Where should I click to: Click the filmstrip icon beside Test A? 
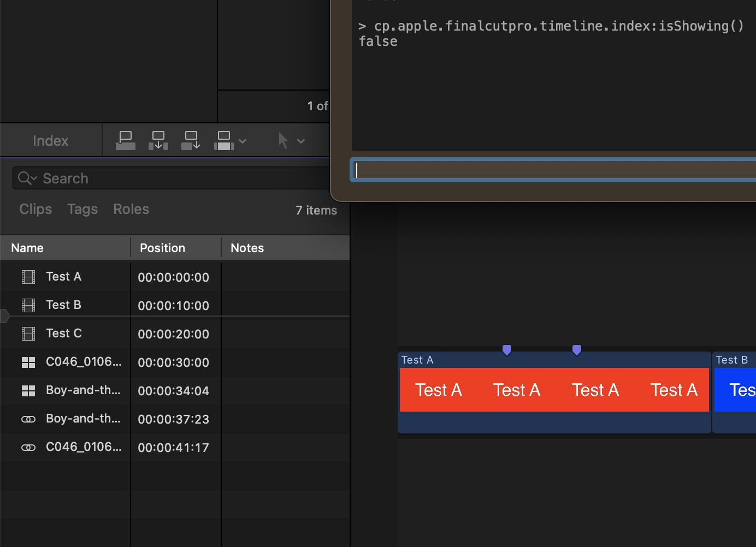[28, 277]
